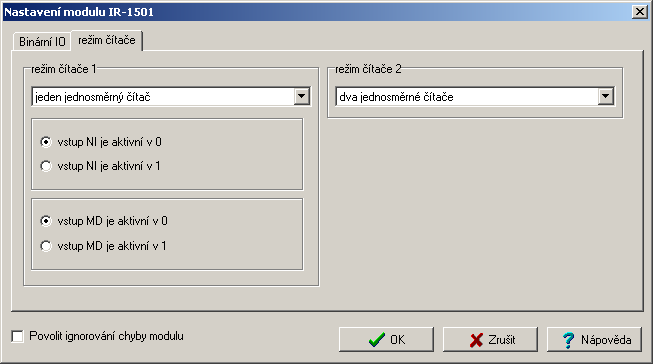Click the "dva jednosměrné čítače" combo field
Viewport: 653px width, 364px height.
(x=467, y=97)
